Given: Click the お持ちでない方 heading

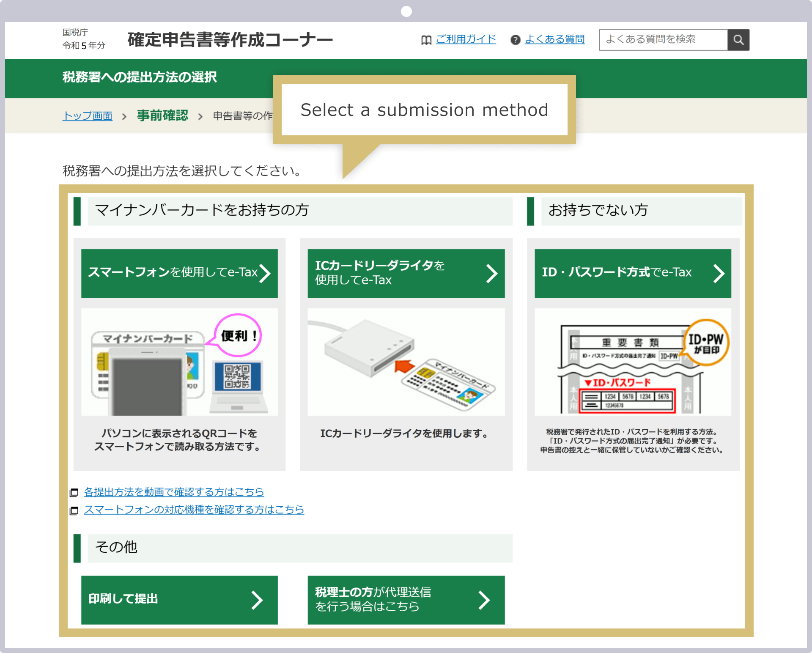Looking at the screenshot, I should pos(598,210).
